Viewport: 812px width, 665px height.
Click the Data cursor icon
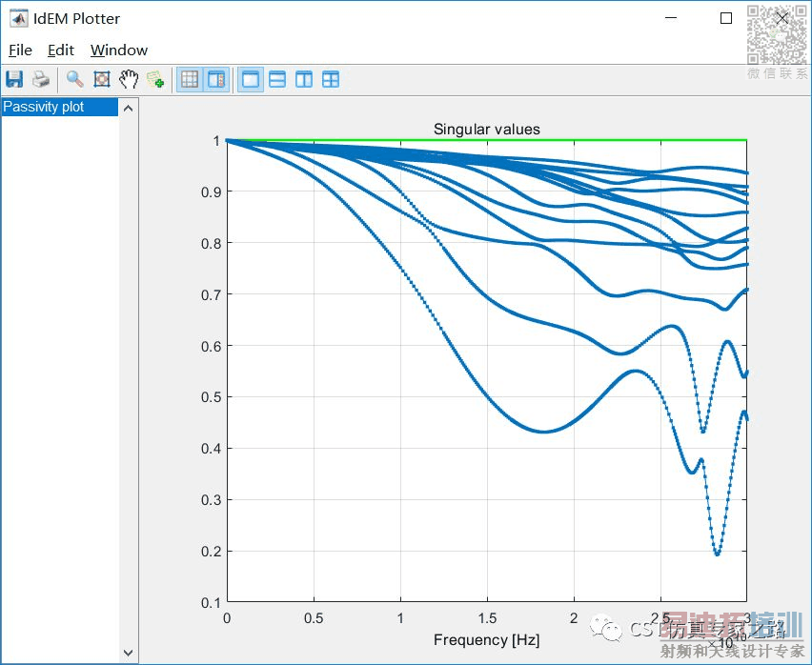pyautogui.click(x=155, y=80)
